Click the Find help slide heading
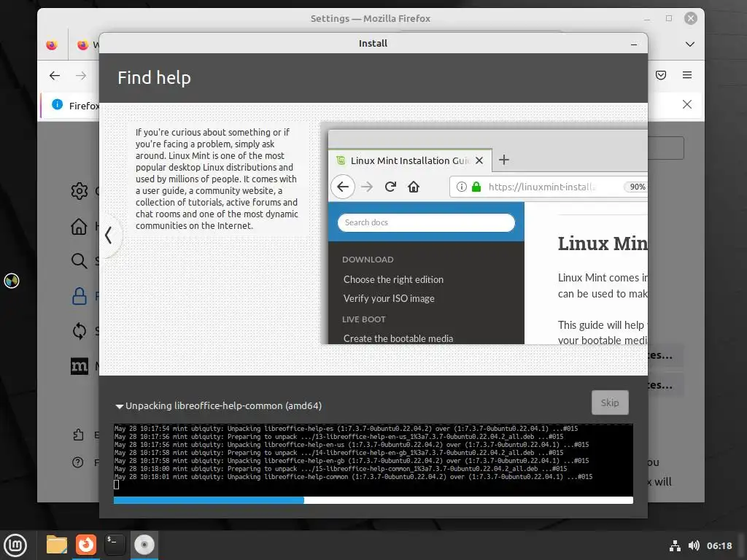Image resolution: width=747 pixels, height=560 pixels. 154,78
